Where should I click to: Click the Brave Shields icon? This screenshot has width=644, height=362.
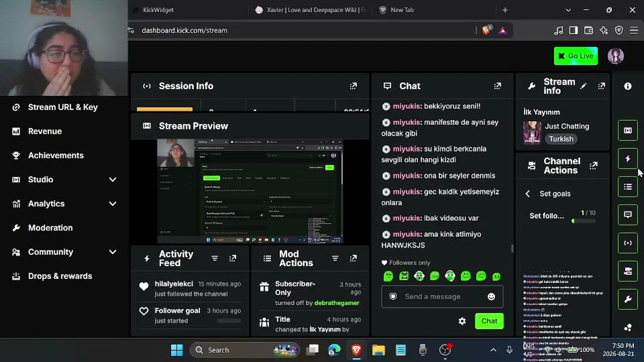point(487,30)
